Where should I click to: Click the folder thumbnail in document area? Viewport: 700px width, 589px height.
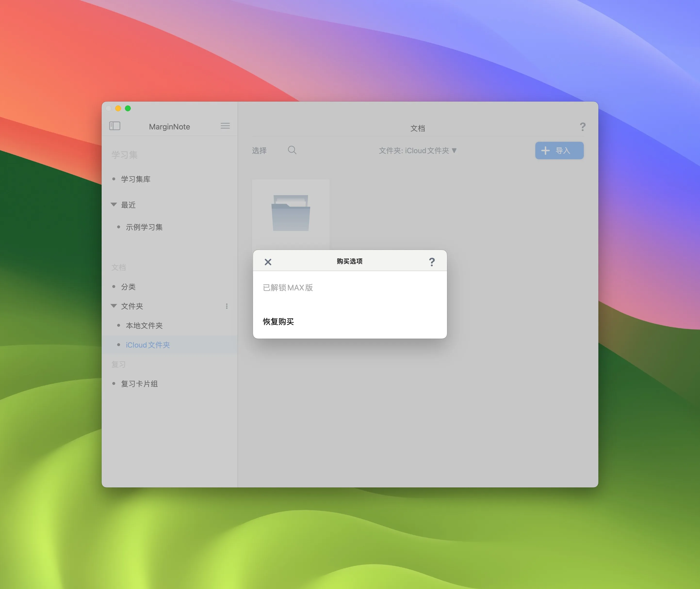(x=290, y=213)
